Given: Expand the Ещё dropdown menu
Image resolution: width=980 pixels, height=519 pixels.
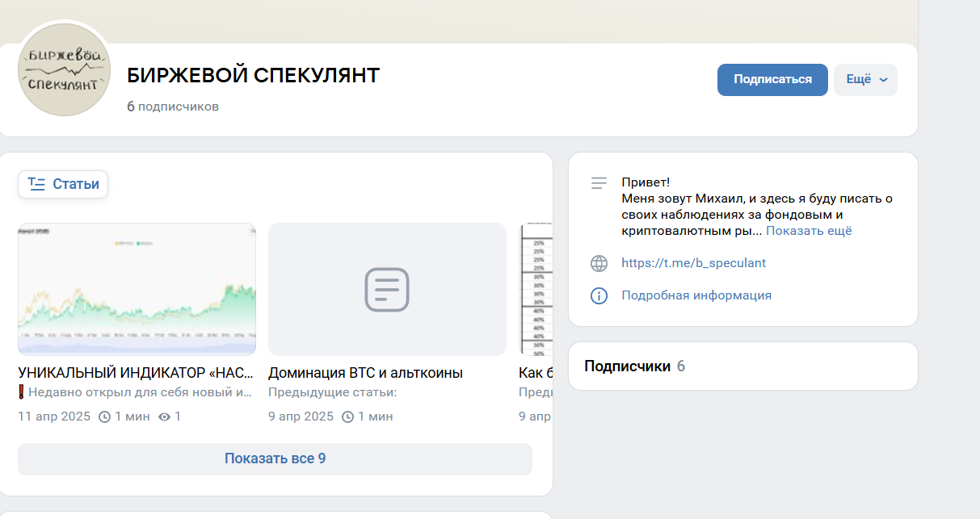Looking at the screenshot, I should pyautogui.click(x=866, y=80).
